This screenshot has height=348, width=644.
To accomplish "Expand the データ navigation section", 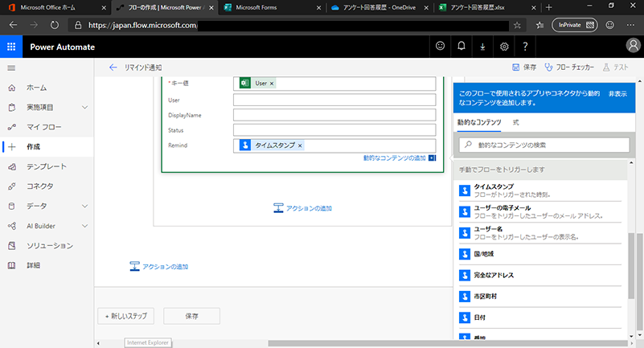I will [x=84, y=206].
